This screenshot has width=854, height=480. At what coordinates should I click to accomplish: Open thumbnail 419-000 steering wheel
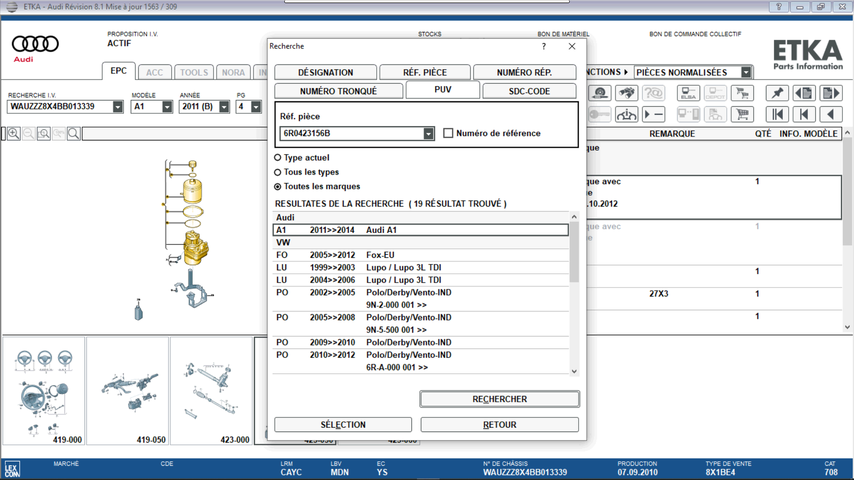pos(44,391)
